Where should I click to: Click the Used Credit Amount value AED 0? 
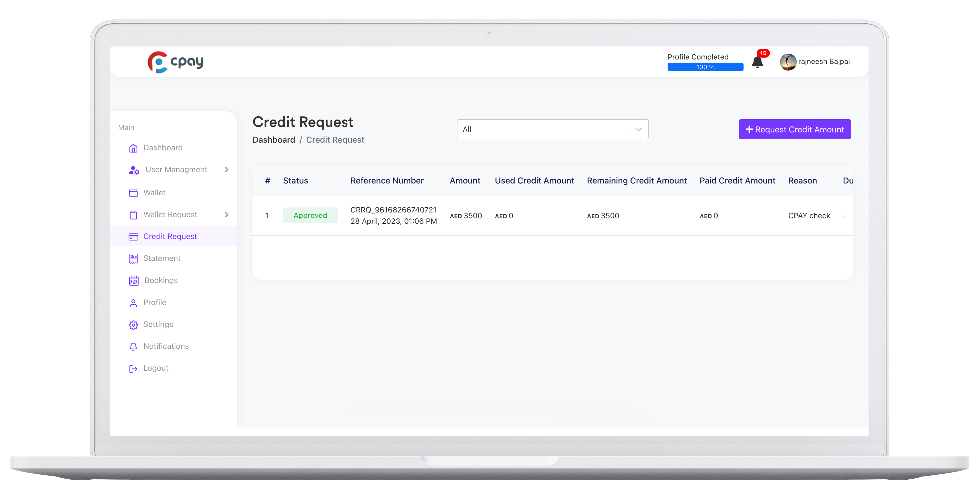(x=504, y=216)
